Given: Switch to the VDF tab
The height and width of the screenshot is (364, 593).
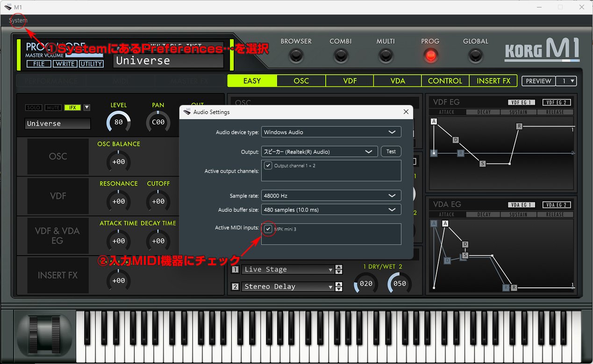Looking at the screenshot, I should [x=350, y=81].
